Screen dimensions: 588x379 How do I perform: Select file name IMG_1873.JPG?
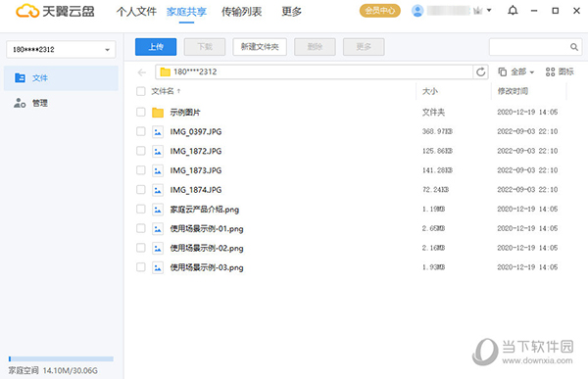[196, 170]
